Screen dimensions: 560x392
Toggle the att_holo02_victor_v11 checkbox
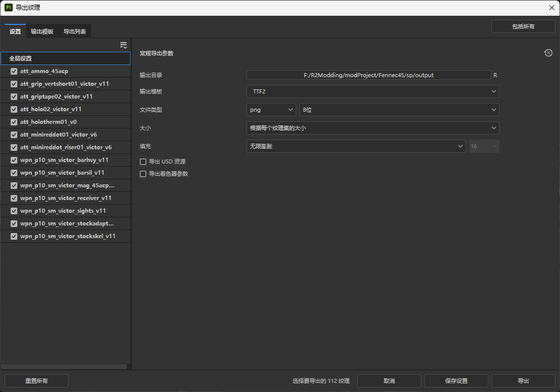tap(14, 109)
